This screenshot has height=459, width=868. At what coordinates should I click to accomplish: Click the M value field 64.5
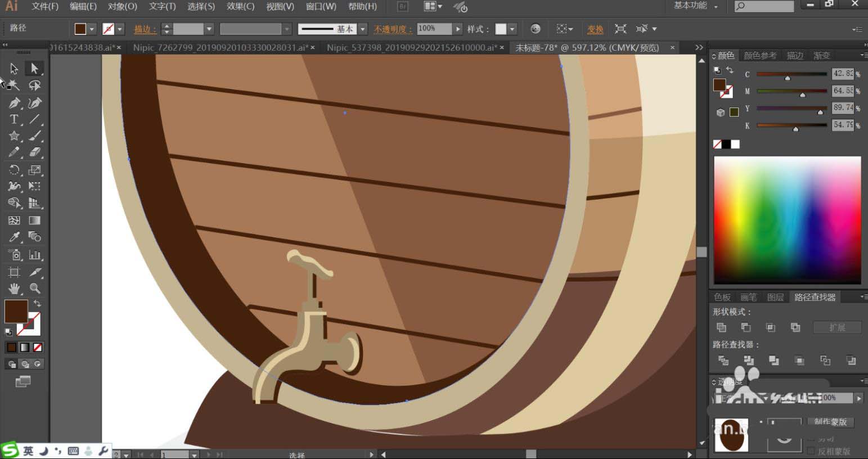pyautogui.click(x=843, y=91)
